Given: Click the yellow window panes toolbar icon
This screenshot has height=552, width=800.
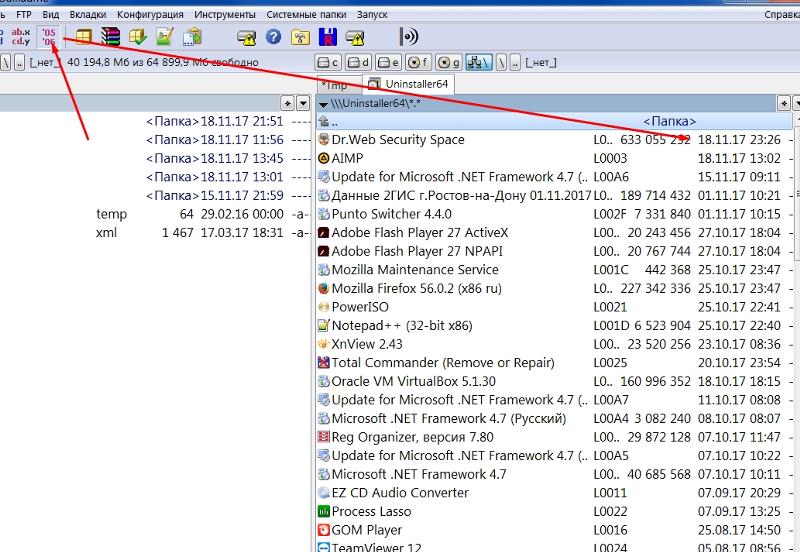Looking at the screenshot, I should (x=84, y=37).
